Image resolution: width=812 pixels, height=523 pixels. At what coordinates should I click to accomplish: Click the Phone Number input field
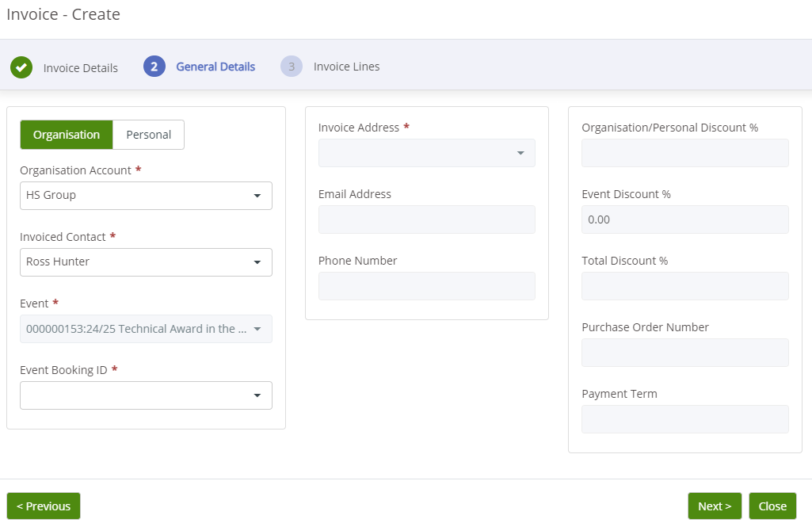426,286
